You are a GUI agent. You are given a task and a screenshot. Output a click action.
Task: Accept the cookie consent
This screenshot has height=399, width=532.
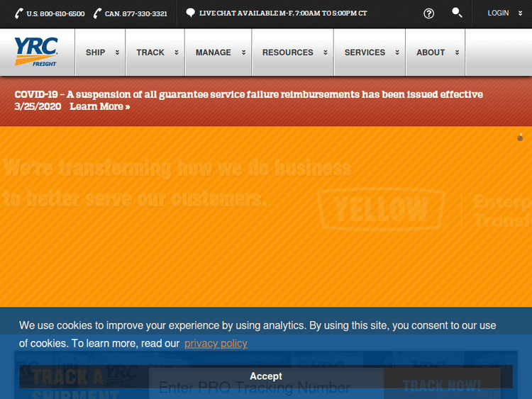click(x=265, y=376)
